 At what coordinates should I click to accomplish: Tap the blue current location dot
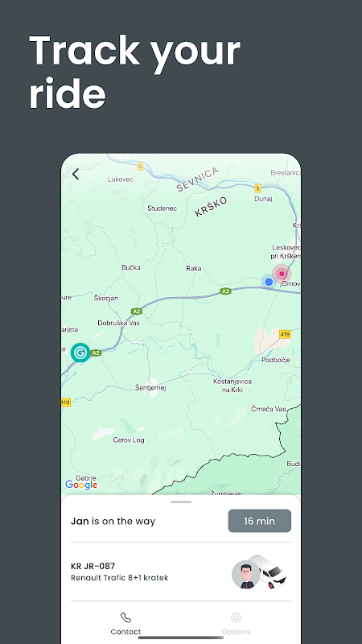click(x=269, y=282)
